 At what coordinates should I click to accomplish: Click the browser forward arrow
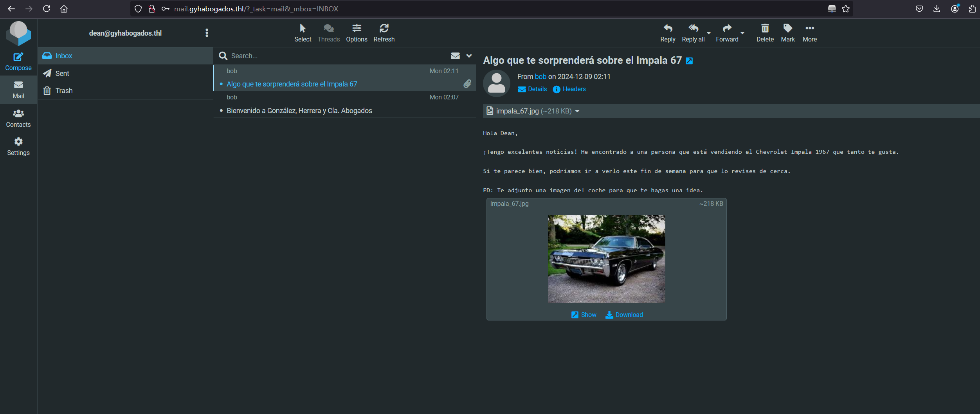tap(29, 9)
